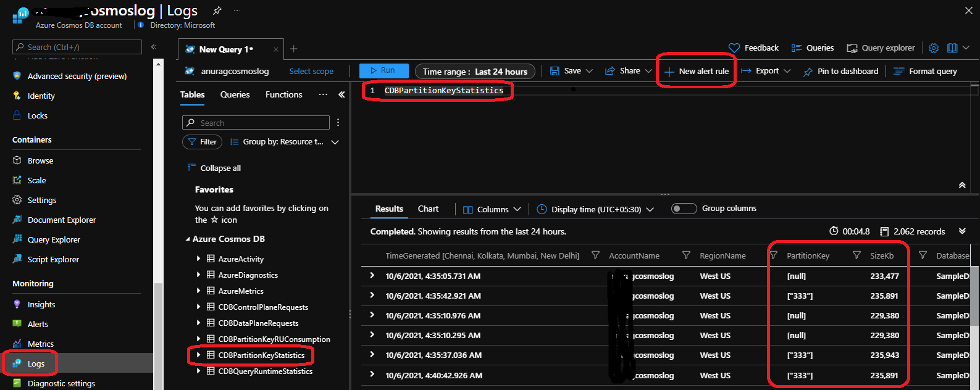The height and width of the screenshot is (390, 980).
Task: Close the New Query 1 tab
Action: click(x=275, y=49)
